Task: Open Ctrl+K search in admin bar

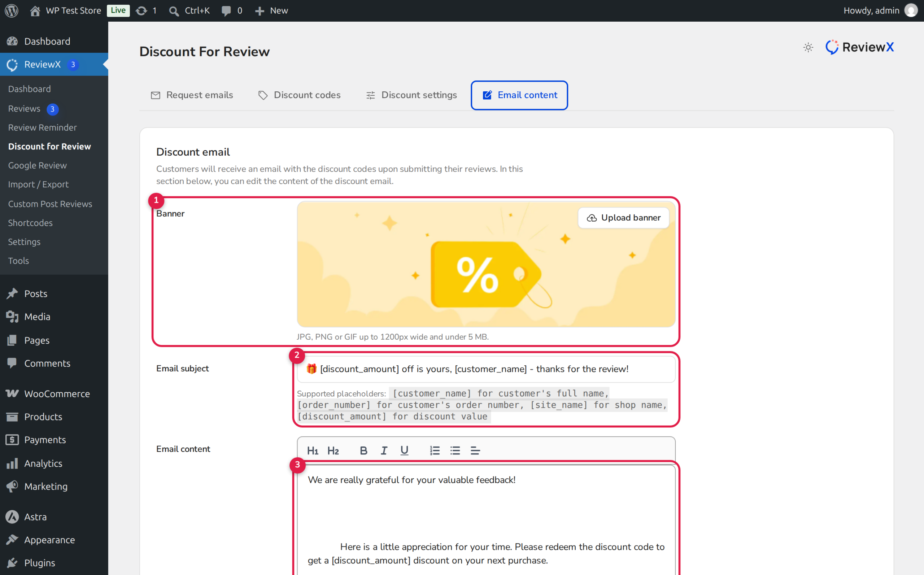Action: point(189,10)
